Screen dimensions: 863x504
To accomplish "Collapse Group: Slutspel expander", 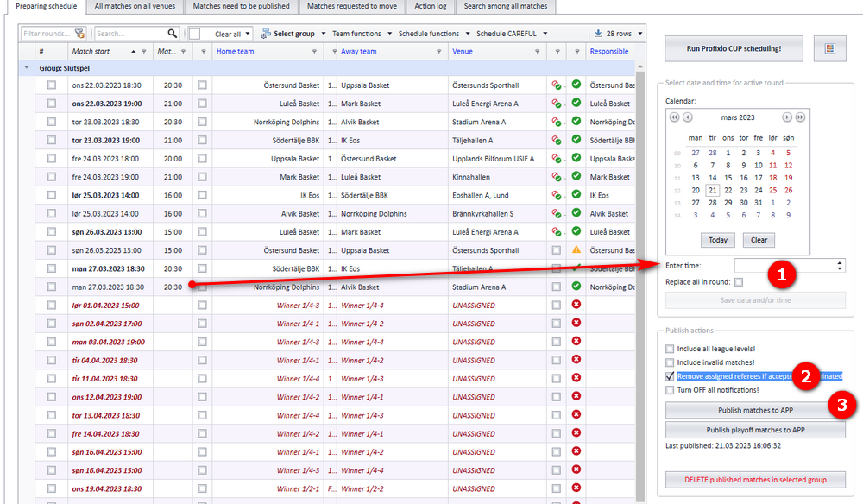I will pyautogui.click(x=27, y=67).
